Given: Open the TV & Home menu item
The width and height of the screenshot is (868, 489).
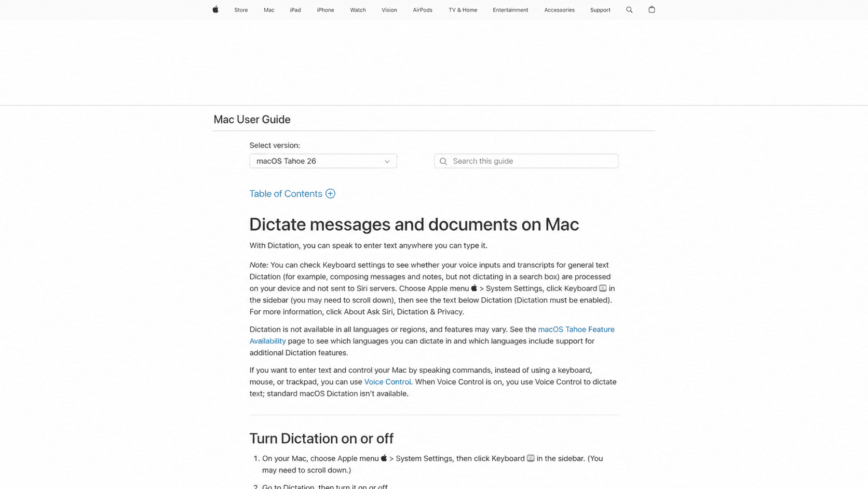Looking at the screenshot, I should (x=463, y=10).
